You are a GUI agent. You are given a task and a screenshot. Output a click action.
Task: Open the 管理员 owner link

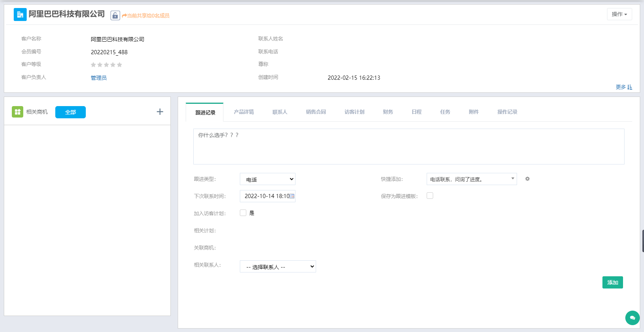click(99, 78)
